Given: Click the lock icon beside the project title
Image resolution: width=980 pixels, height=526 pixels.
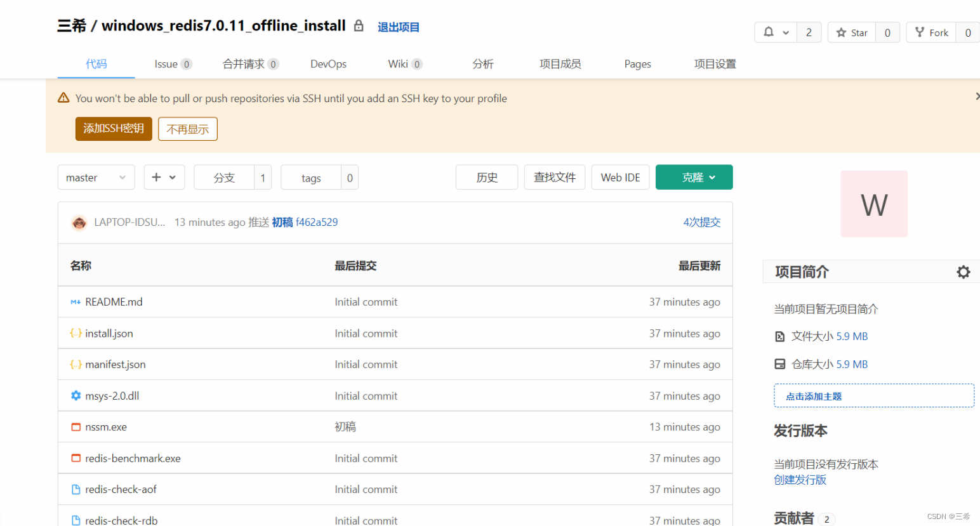Looking at the screenshot, I should [359, 25].
